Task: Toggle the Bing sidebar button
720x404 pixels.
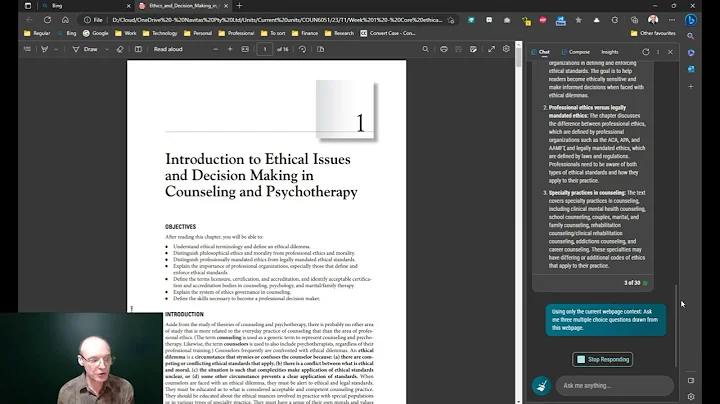Action: 691,20
